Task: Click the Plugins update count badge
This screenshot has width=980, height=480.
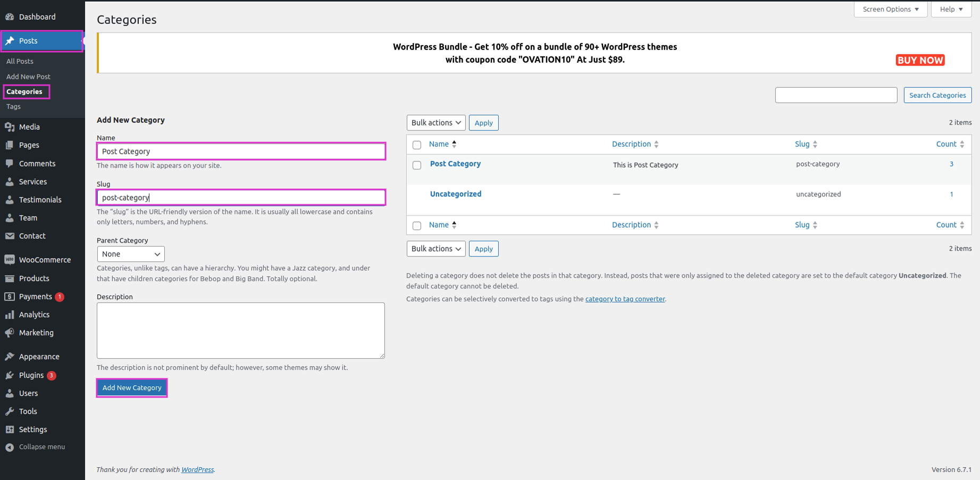Action: coord(52,376)
